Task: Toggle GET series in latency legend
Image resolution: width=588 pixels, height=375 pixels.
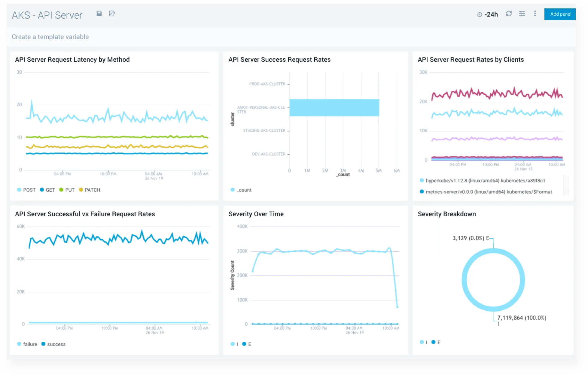Action: point(47,190)
